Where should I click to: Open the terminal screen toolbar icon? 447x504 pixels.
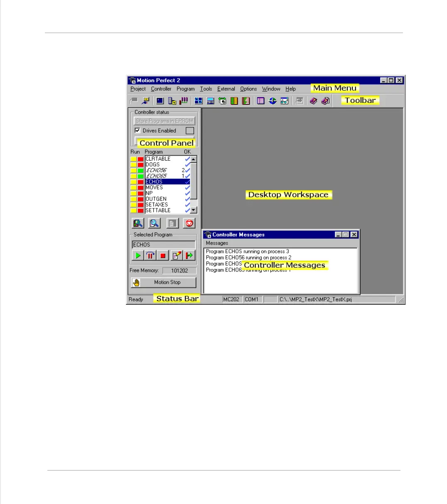[160, 100]
